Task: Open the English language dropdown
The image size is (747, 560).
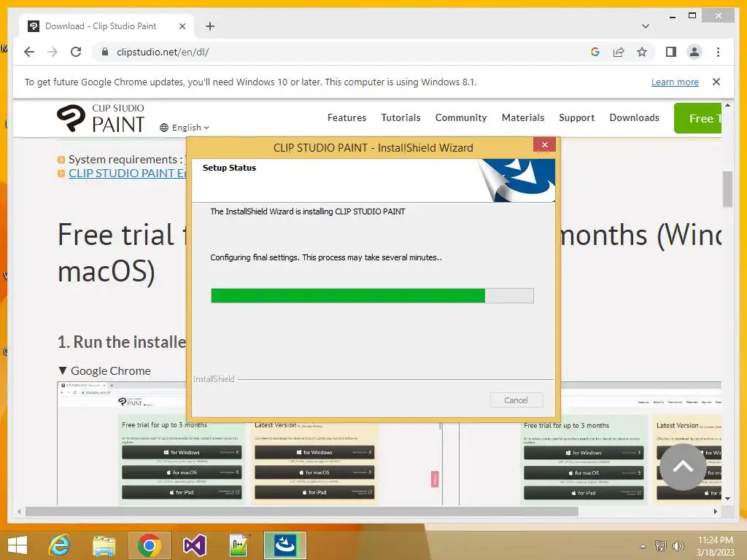Action: coord(185,128)
